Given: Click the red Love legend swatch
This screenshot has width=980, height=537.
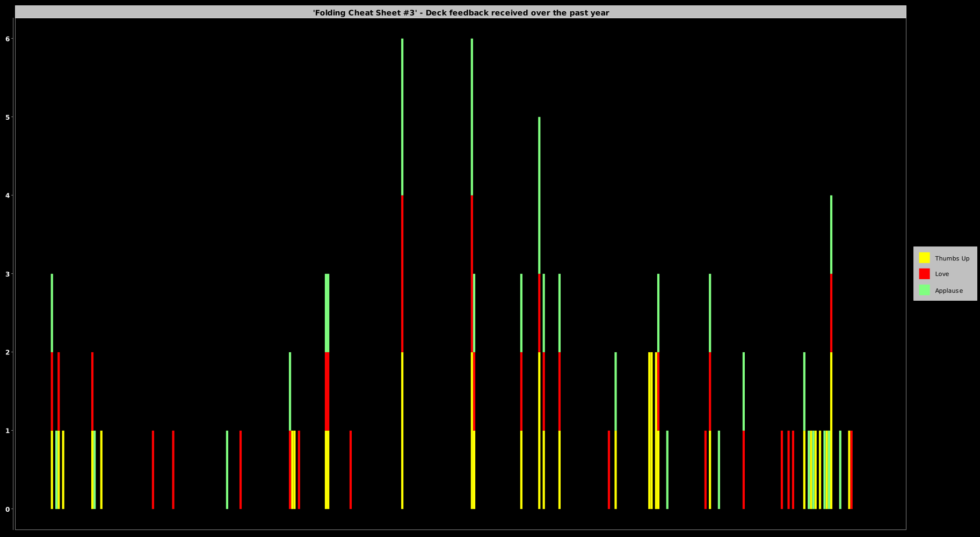Looking at the screenshot, I should coord(924,274).
